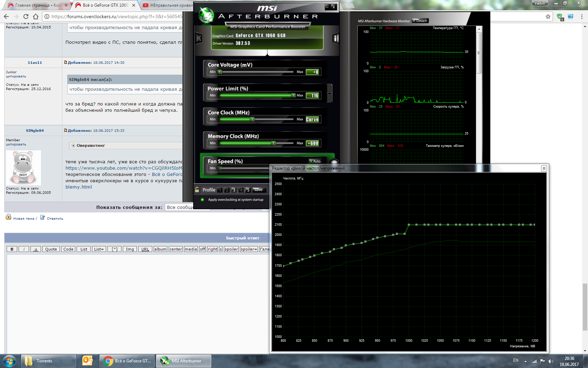Reload the forum page
This screenshot has height=368, width=588.
click(x=26, y=16)
